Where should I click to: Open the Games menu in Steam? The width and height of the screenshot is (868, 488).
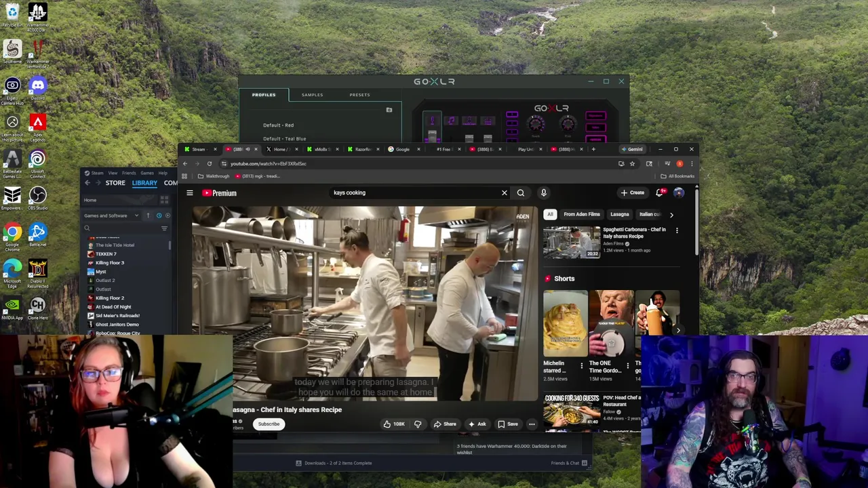click(x=146, y=173)
